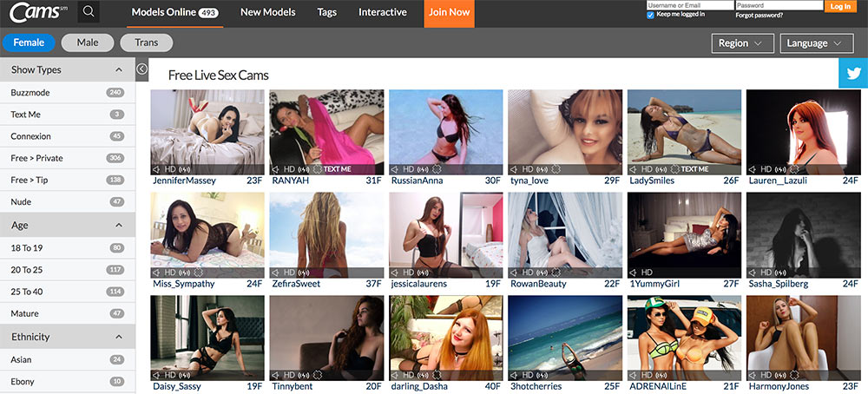Toggle the 'Keep me logged in' checkbox
868x394 pixels.
click(651, 15)
